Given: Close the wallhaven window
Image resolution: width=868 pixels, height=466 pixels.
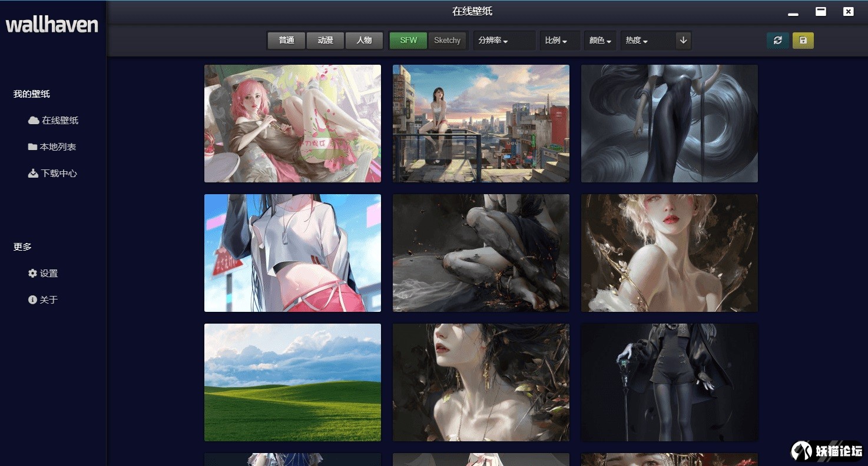Looking at the screenshot, I should pos(848,11).
